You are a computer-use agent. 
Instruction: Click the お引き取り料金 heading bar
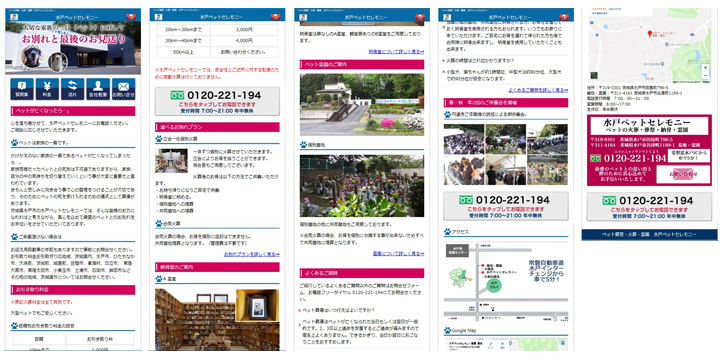[x=73, y=290]
